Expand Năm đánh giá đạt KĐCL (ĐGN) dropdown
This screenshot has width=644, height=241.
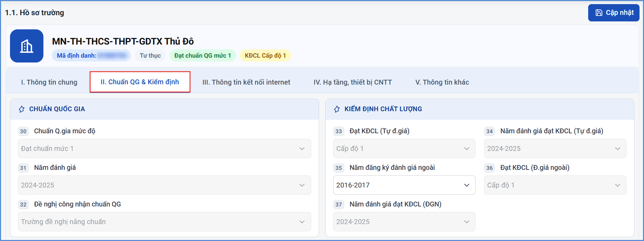coord(404,222)
